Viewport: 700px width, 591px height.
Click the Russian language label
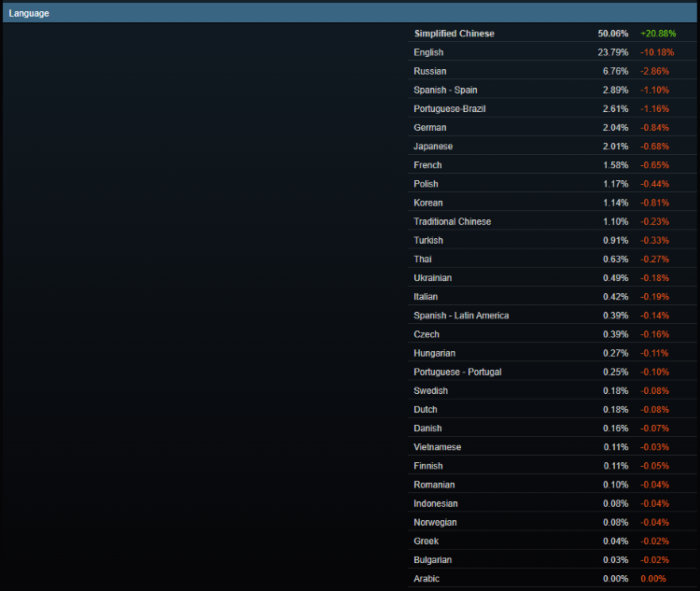tap(430, 71)
